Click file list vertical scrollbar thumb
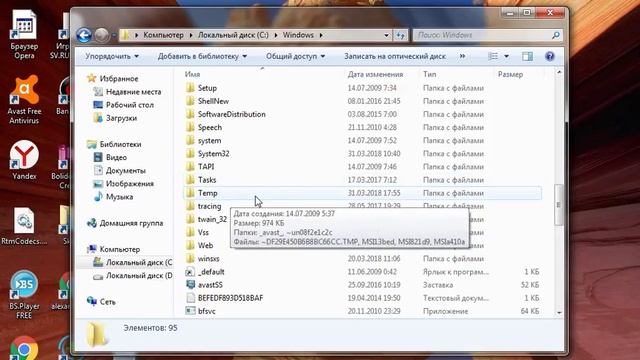Screen dimensions: 640x360 coord(559,204)
